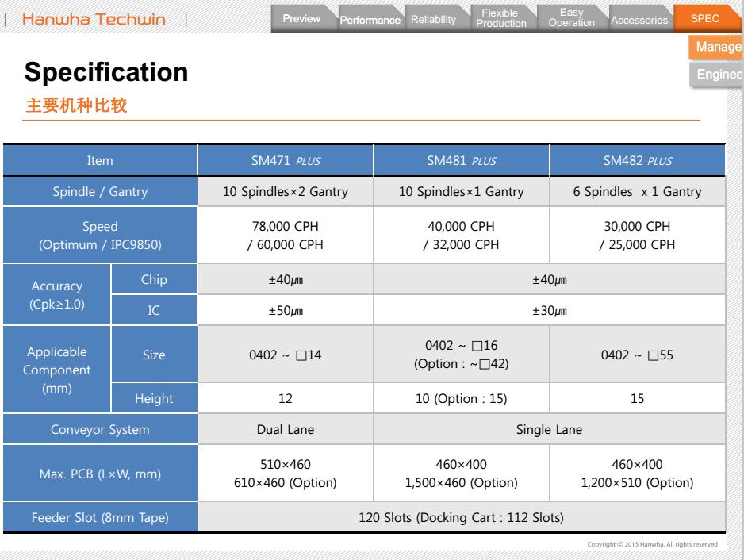Click the Hanwha Techwin logo
This screenshot has height=560, width=744.
click(x=94, y=20)
